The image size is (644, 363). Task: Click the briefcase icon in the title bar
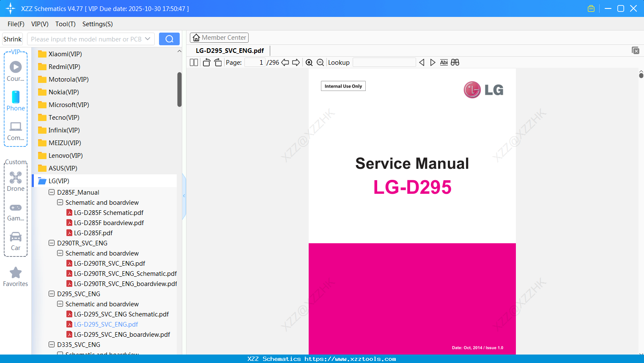591,8
